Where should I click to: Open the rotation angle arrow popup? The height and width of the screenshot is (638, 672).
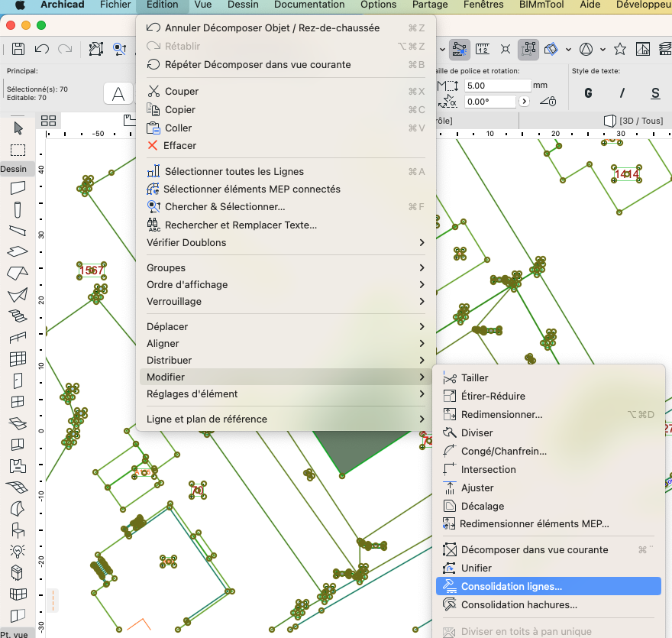click(524, 102)
